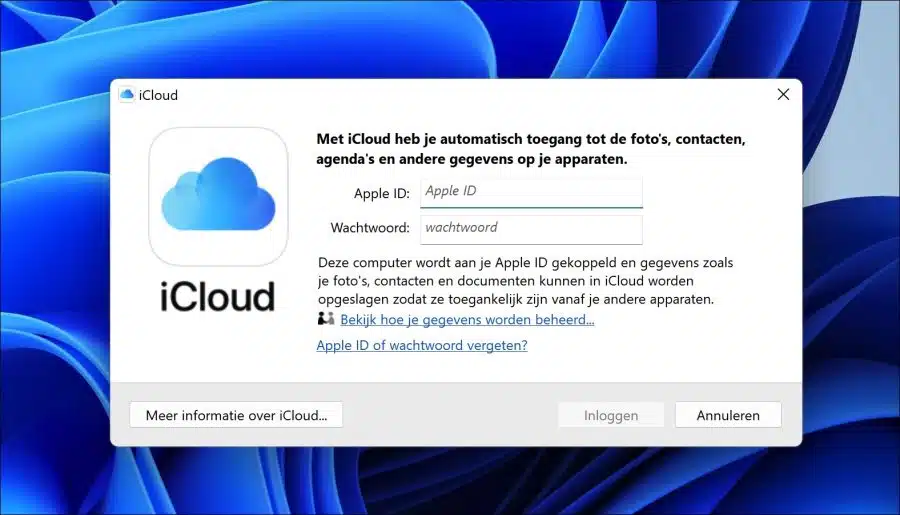Viewport: 900px width, 515px height.
Task: Click the 'Wachtwoord:' field label
Action: coord(370,228)
